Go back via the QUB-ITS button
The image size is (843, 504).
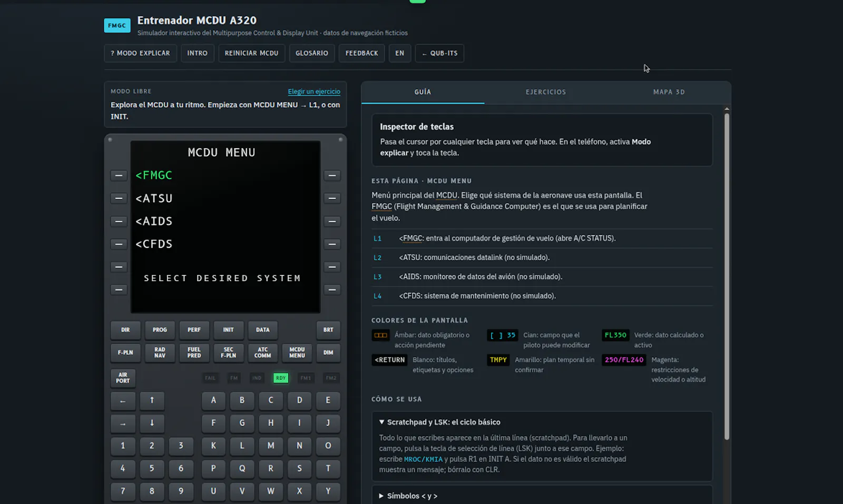[x=439, y=53]
